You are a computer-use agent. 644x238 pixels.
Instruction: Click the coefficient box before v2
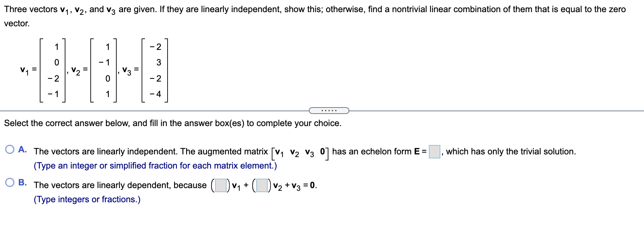coord(261,185)
